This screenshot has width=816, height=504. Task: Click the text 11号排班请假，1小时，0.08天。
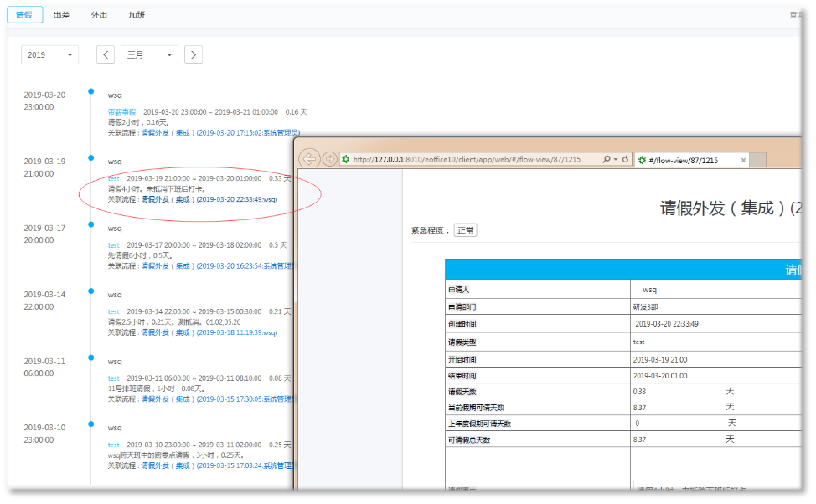(x=156, y=388)
